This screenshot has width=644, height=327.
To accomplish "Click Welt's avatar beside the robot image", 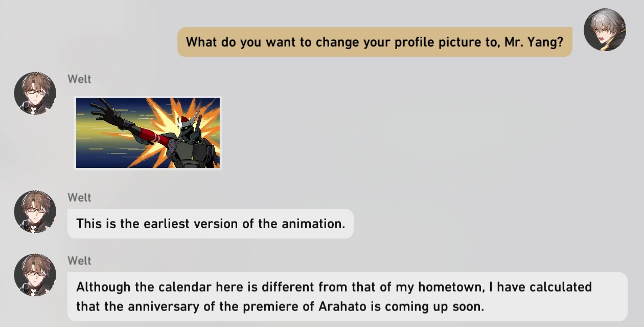I will [35, 93].
